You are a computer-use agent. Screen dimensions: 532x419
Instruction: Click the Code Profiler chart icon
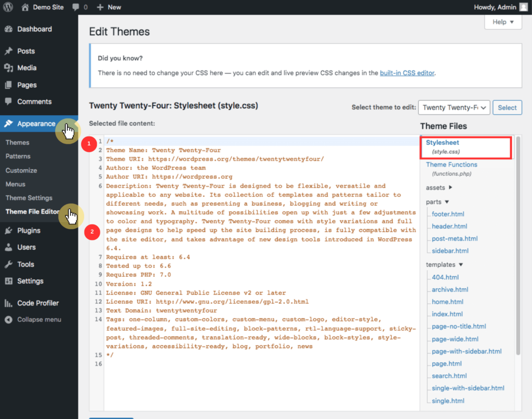coord(8,303)
